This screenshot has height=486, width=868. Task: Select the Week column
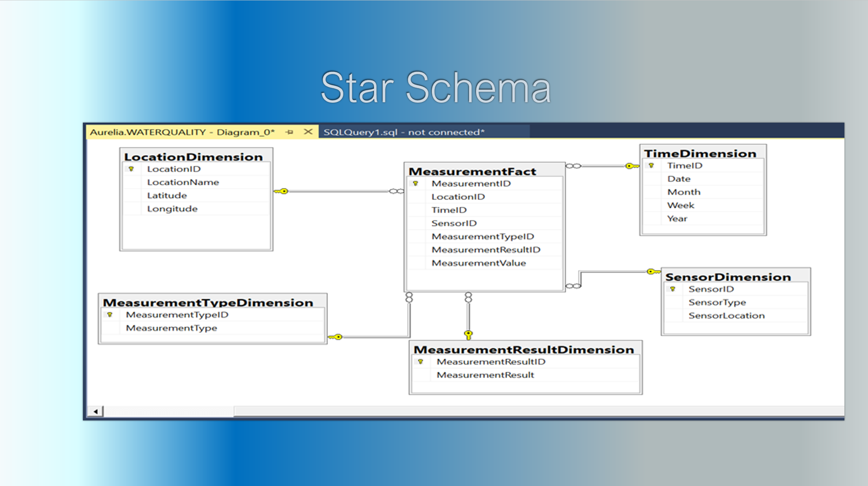[x=703, y=205]
